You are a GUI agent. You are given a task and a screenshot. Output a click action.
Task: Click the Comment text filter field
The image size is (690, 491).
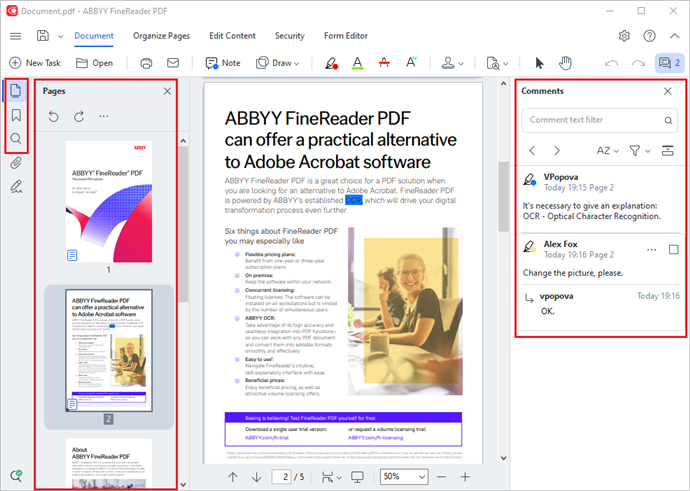[x=599, y=120]
